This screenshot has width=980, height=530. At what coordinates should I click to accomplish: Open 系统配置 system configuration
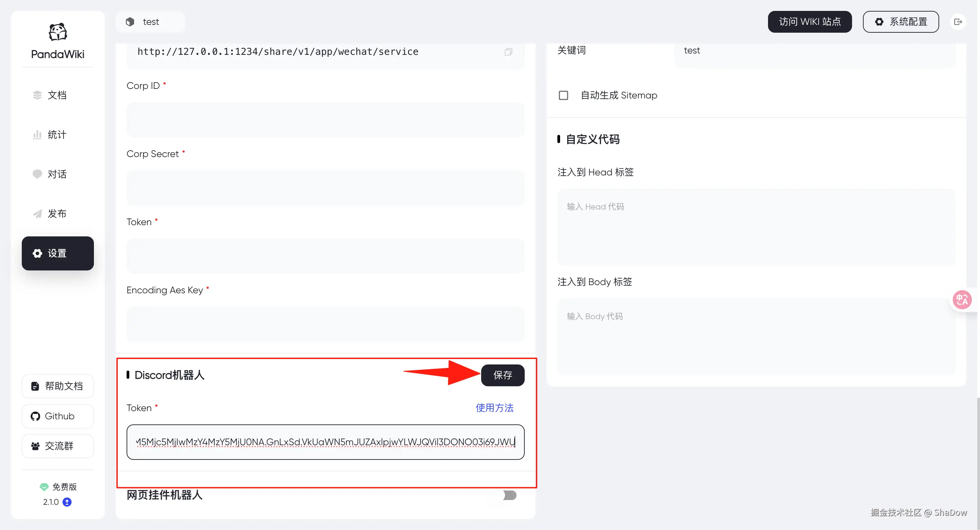(900, 22)
